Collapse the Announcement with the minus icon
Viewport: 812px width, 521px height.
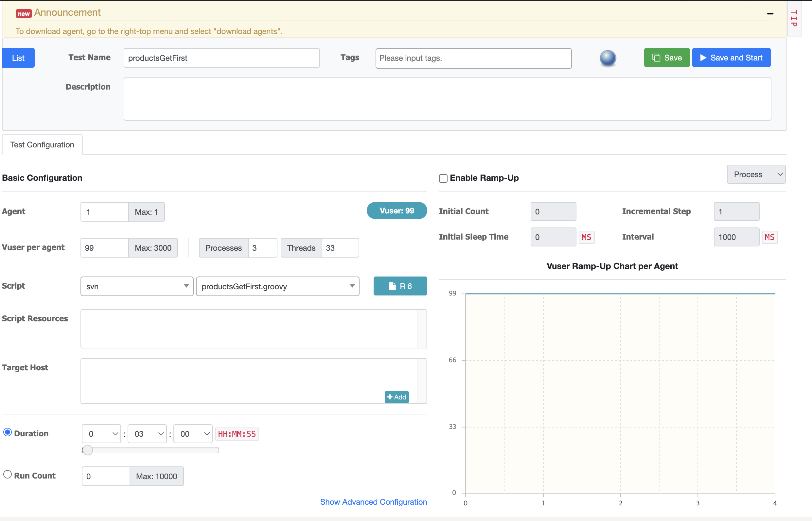(770, 13)
